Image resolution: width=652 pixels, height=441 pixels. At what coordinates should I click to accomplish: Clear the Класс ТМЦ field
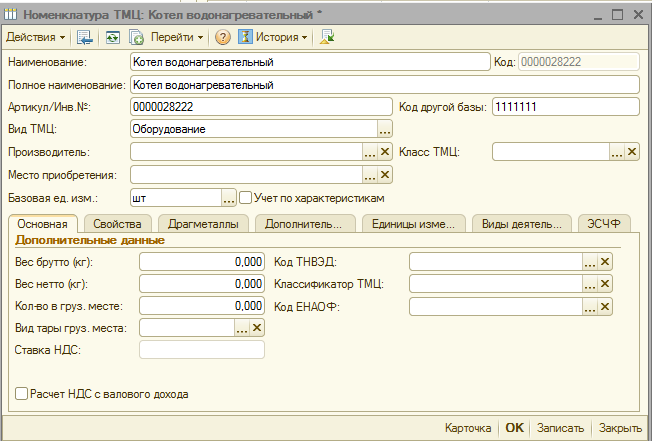click(631, 152)
